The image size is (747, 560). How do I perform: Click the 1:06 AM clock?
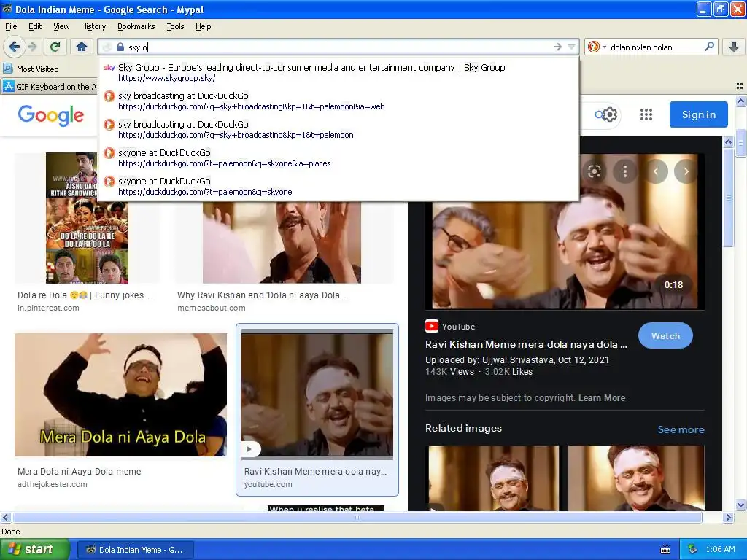720,549
